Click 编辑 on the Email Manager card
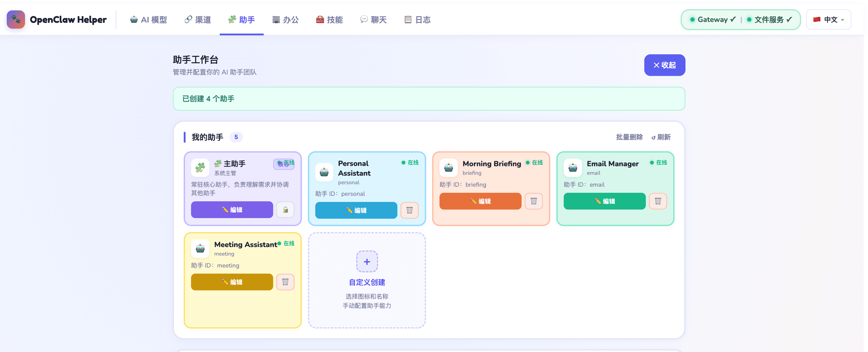Image resolution: width=868 pixels, height=352 pixels. point(604,201)
